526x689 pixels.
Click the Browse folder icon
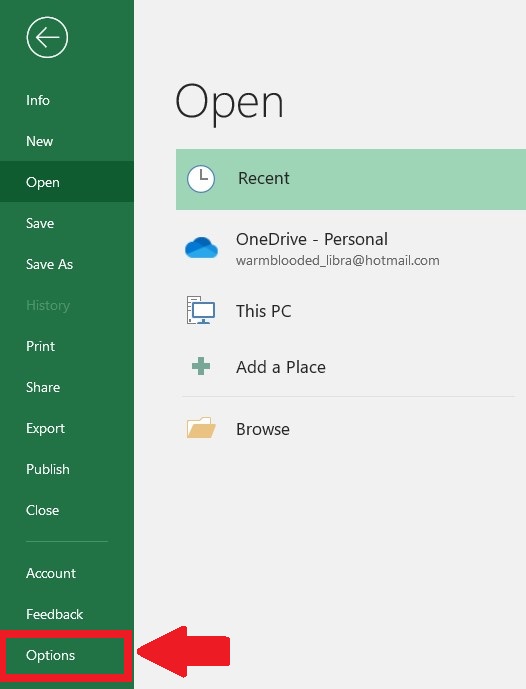coord(201,428)
